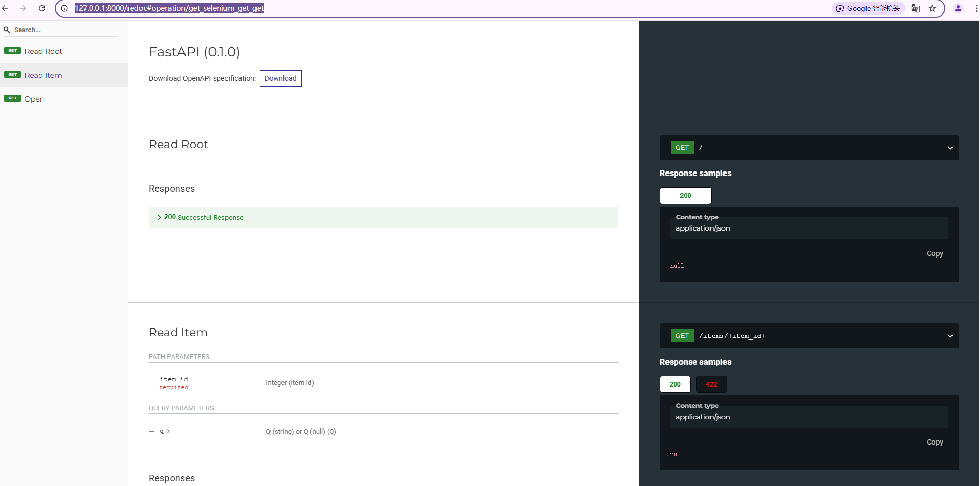Screen dimensions: 980x486
Task: Select the 200 tab in Read Root samples
Action: [x=685, y=195]
